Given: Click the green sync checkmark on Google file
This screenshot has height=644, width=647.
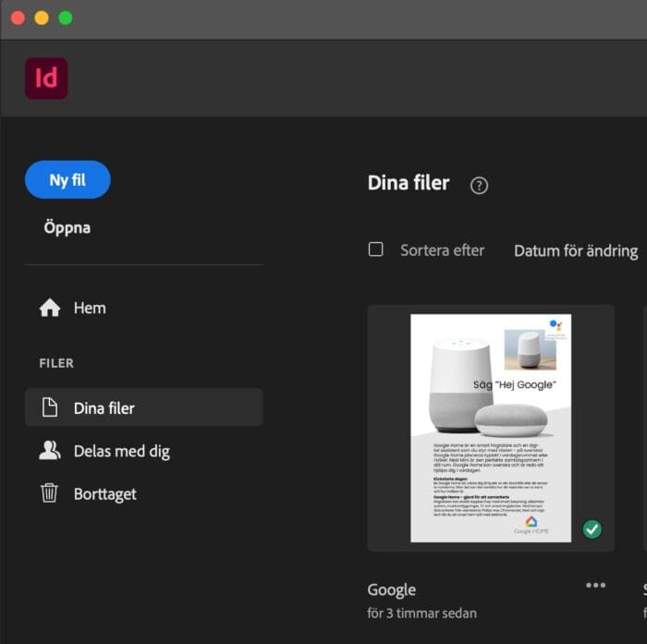Looking at the screenshot, I should [592, 529].
